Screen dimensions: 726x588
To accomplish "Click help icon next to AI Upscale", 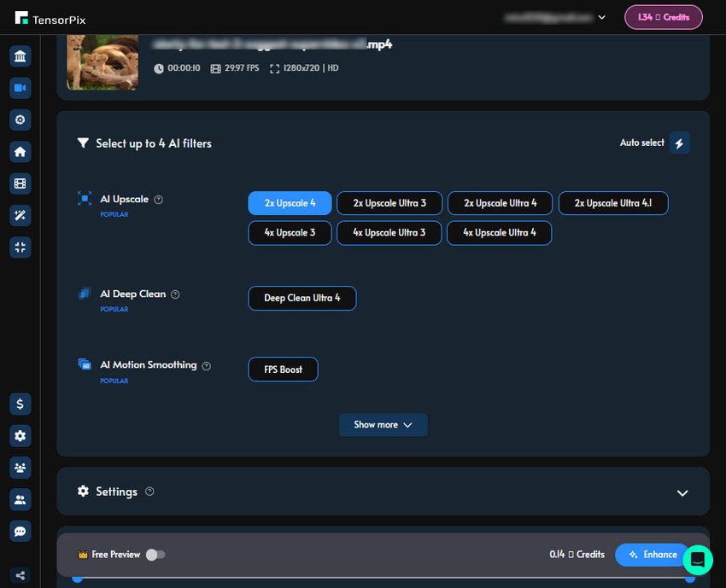I will (x=158, y=200).
